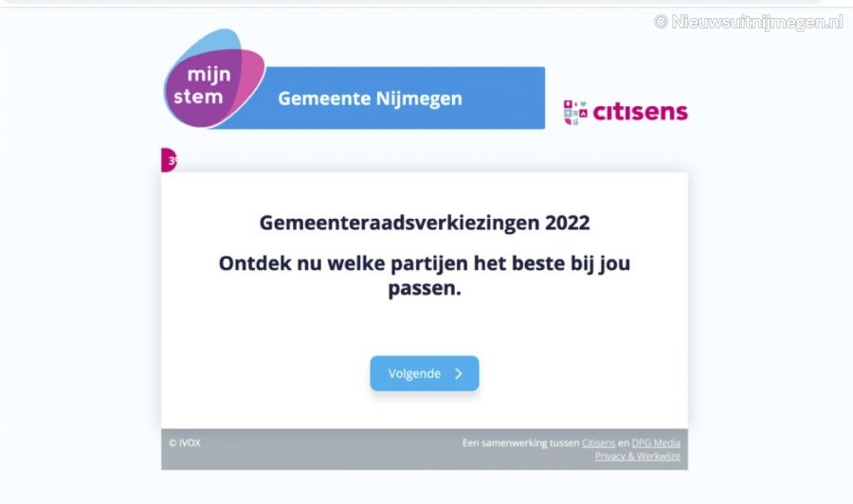Click the pink progress badge above the card
Viewport: 853px width, 504px height.
[169, 160]
